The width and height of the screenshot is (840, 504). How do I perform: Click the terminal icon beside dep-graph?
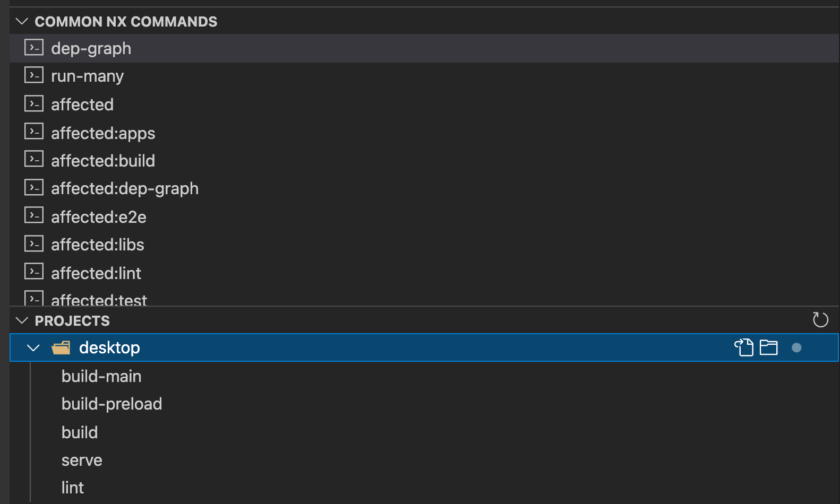[x=34, y=48]
